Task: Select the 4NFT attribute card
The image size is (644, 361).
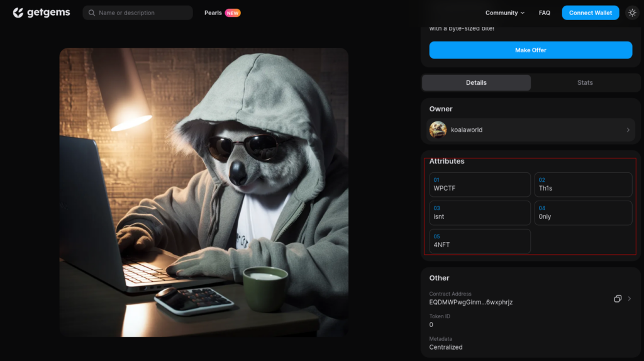Action: click(480, 242)
